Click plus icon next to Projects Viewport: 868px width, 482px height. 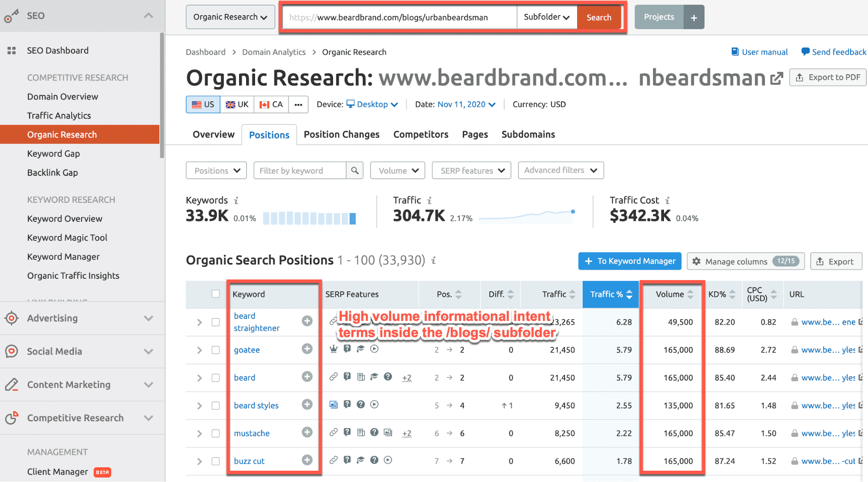click(x=694, y=17)
